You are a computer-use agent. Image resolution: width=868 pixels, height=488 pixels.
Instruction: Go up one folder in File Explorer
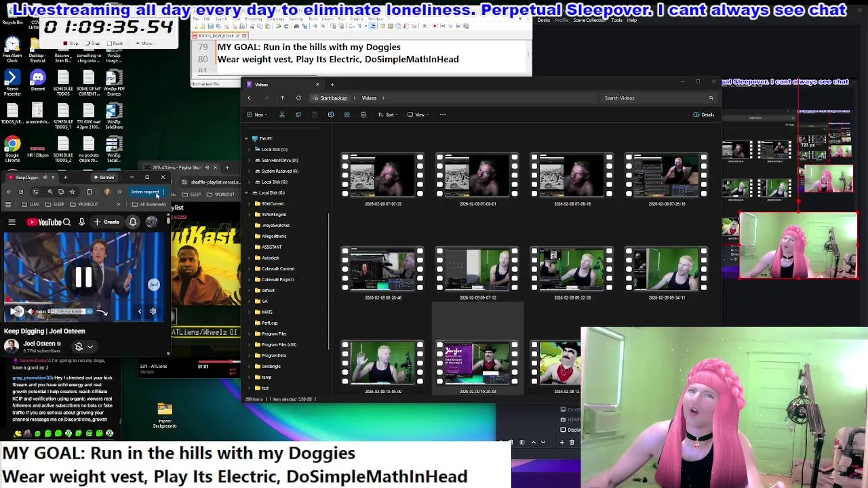coord(282,98)
